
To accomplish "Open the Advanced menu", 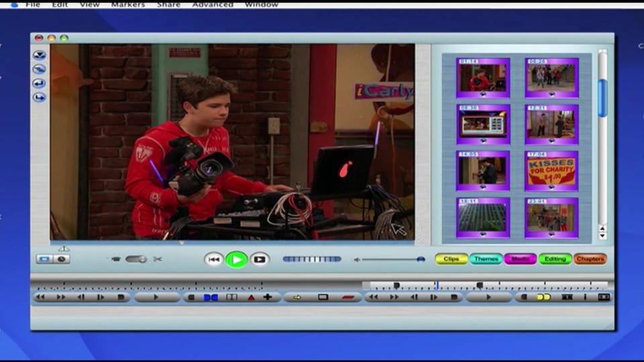I will pos(213,5).
